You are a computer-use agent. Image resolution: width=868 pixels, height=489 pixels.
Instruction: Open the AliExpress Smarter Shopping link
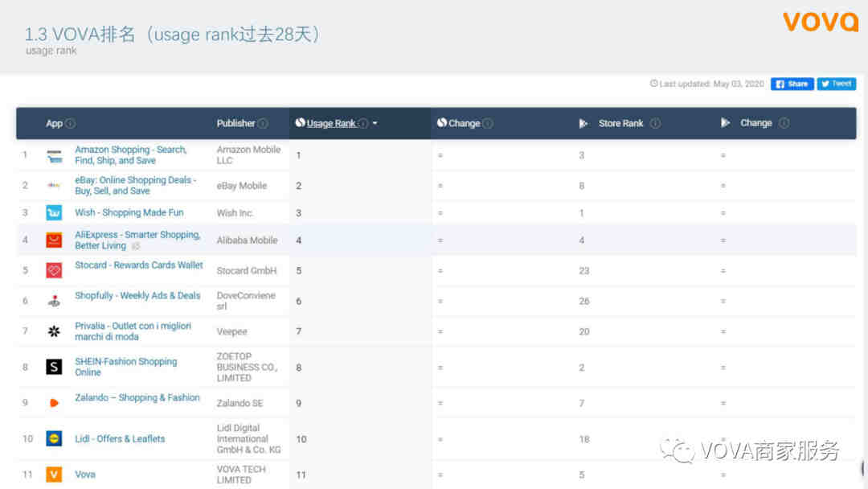pos(137,240)
